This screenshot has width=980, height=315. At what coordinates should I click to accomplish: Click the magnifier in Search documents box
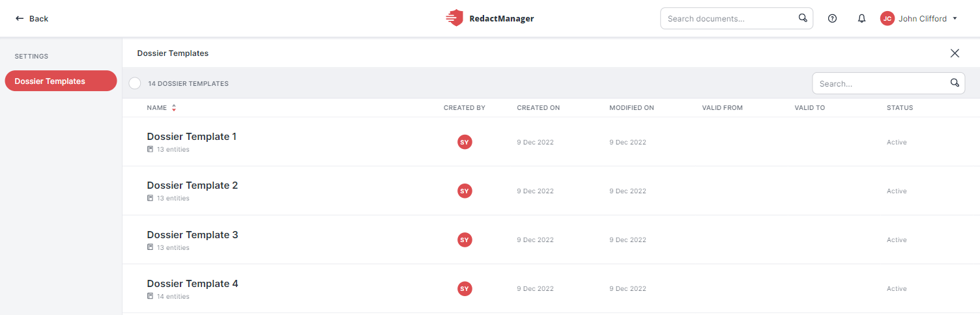coord(803,18)
